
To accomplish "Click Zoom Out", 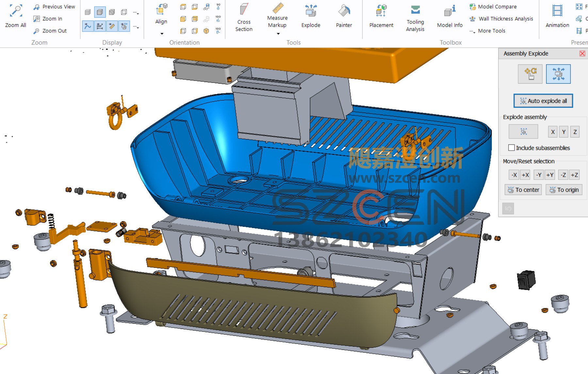I will click(x=50, y=31).
